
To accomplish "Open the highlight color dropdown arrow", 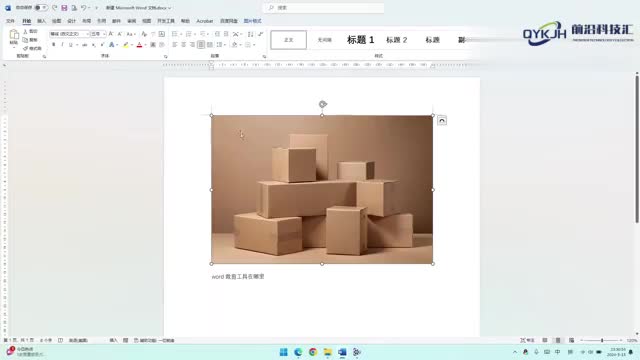I will tap(132, 44).
